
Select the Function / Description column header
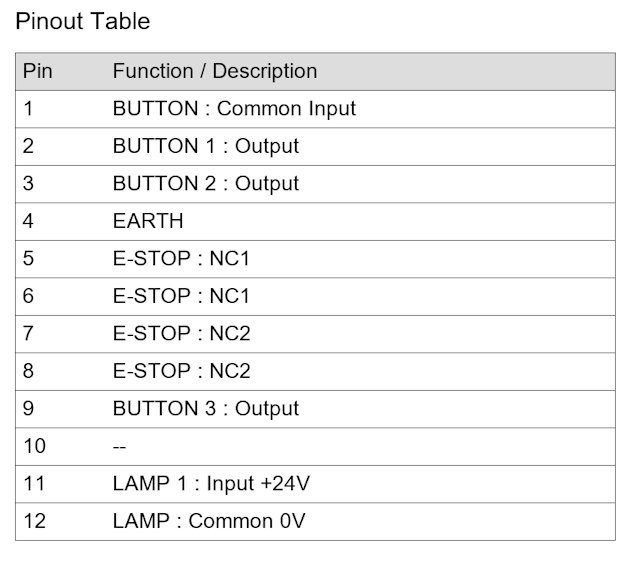coord(215,72)
